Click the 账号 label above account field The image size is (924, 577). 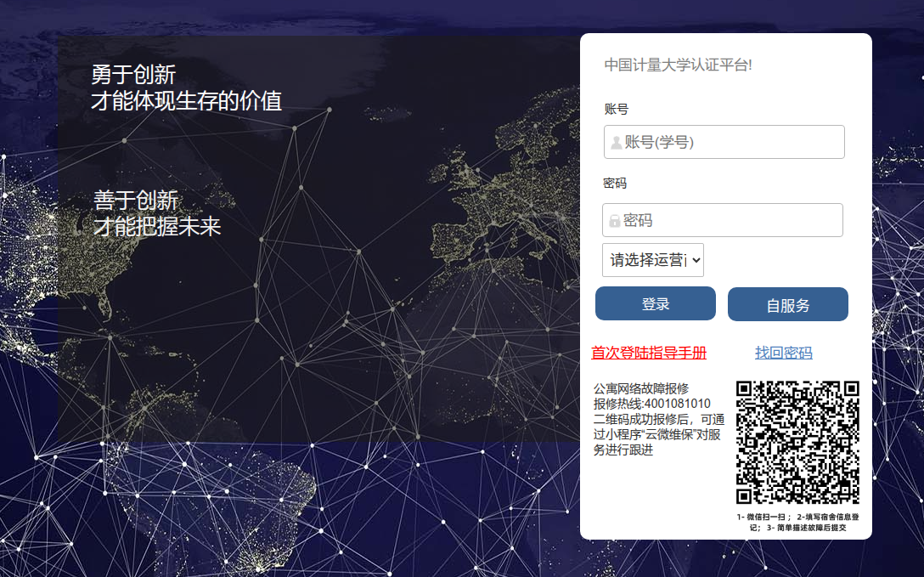point(617,109)
